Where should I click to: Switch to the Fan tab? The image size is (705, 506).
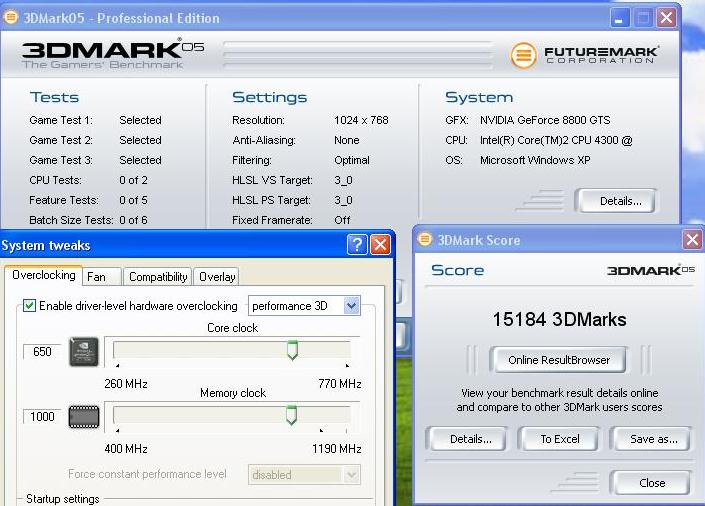click(102, 277)
